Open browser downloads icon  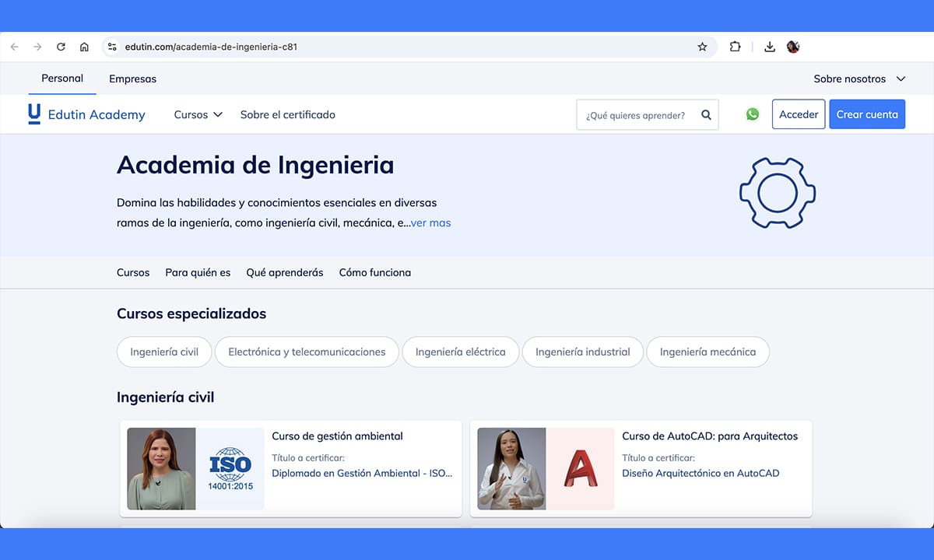click(x=769, y=47)
